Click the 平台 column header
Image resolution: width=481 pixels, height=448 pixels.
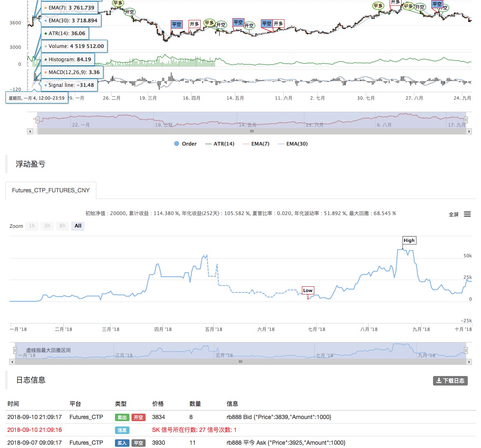tap(75, 404)
